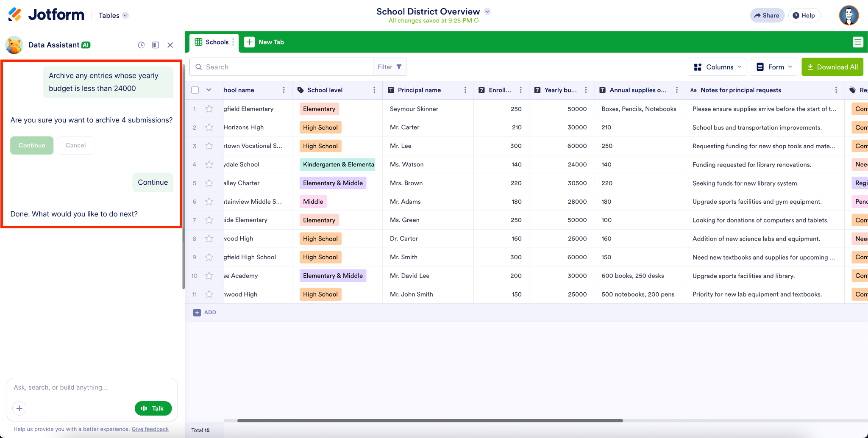The height and width of the screenshot is (438, 868).
Task: Click Seymour Skinner cell
Action: [x=428, y=109]
